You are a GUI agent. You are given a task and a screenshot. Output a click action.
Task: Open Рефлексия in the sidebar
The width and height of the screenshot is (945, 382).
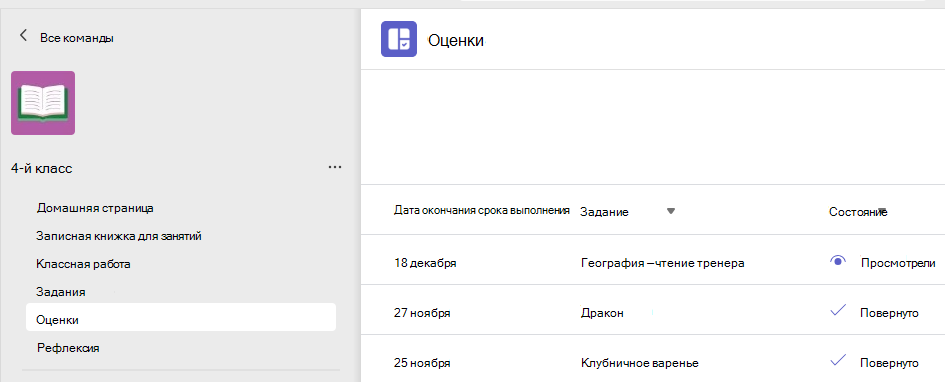(68, 348)
